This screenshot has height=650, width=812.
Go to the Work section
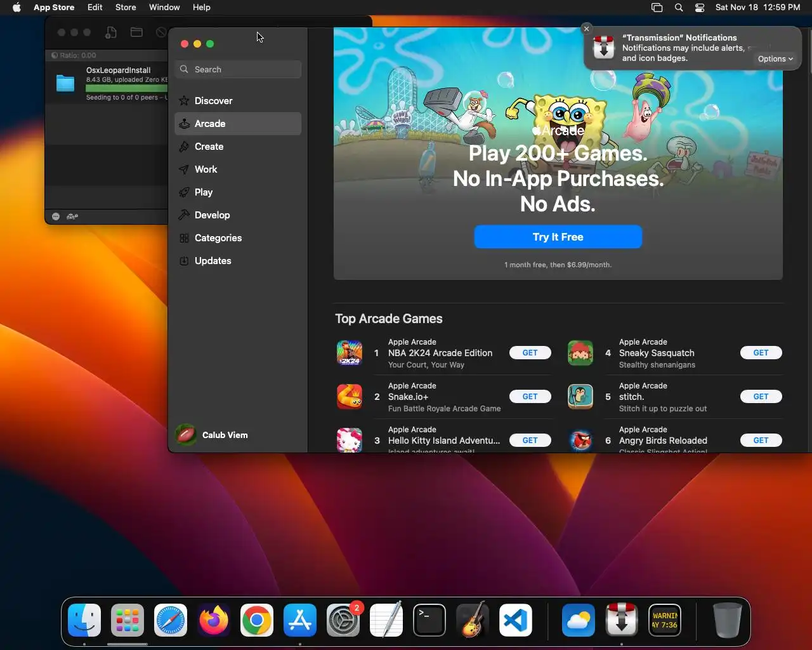(x=238, y=169)
